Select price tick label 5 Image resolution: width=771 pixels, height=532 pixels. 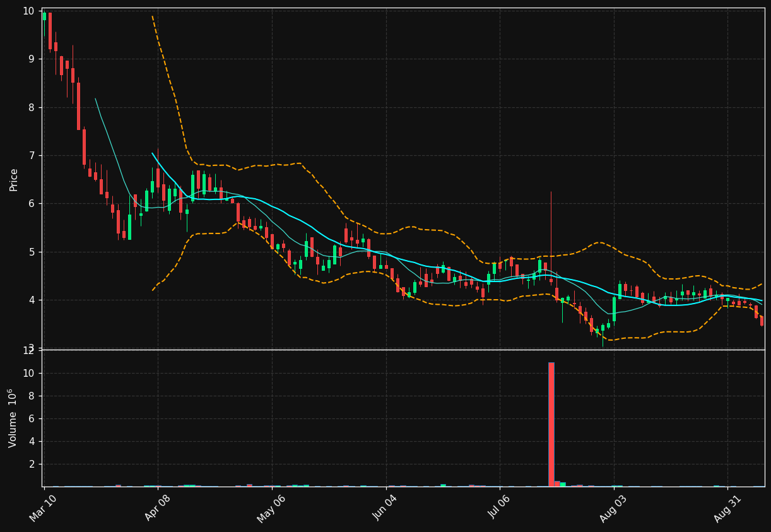point(32,252)
